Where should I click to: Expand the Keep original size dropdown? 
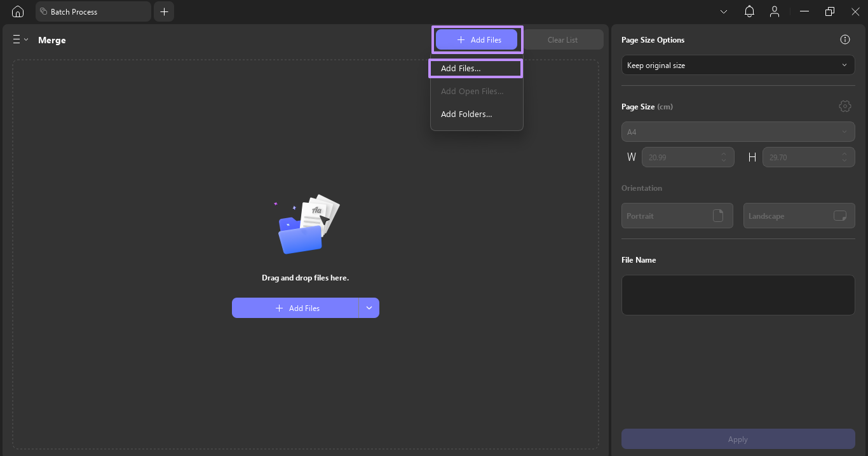pyautogui.click(x=738, y=65)
